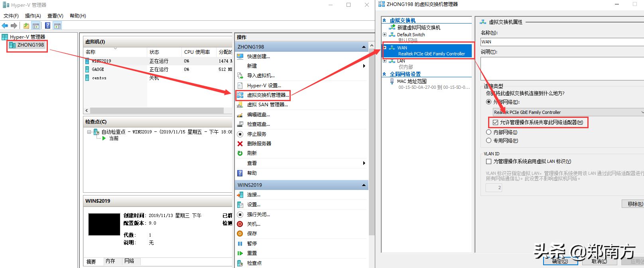This screenshot has width=644, height=268.
Task: Switch to the 内存 tab
Action: [x=110, y=261]
